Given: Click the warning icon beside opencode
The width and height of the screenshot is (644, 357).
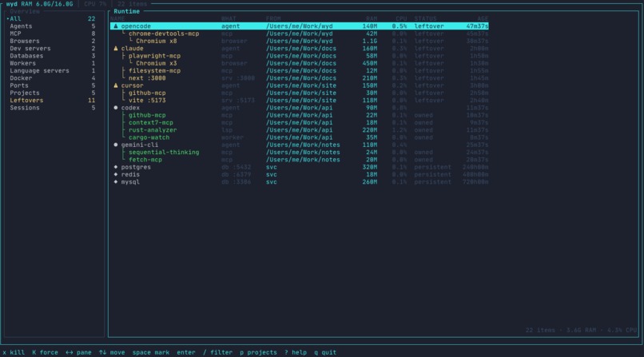Looking at the screenshot, I should 116,26.
